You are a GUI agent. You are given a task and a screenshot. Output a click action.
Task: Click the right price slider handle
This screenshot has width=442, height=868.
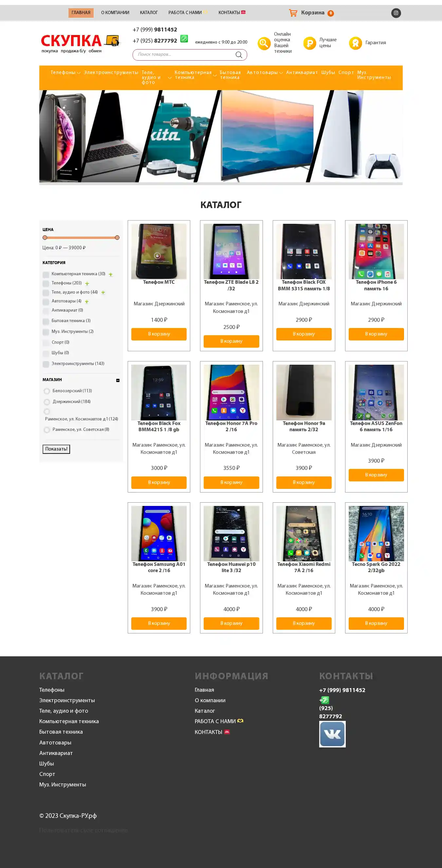point(117,238)
